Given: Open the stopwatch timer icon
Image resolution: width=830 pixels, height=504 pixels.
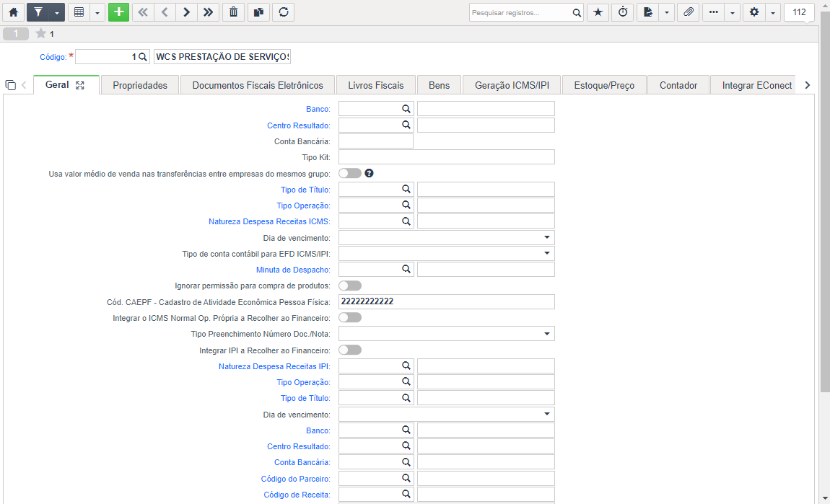Looking at the screenshot, I should tap(623, 12).
